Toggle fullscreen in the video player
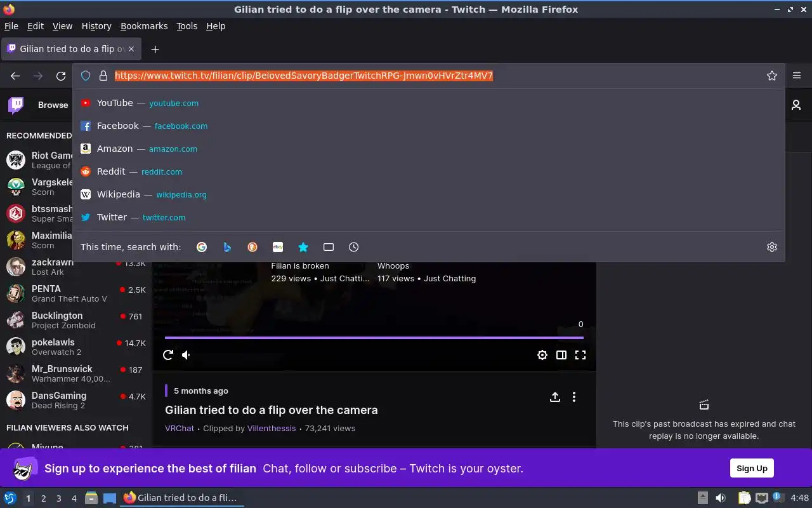The image size is (812, 508). [580, 355]
